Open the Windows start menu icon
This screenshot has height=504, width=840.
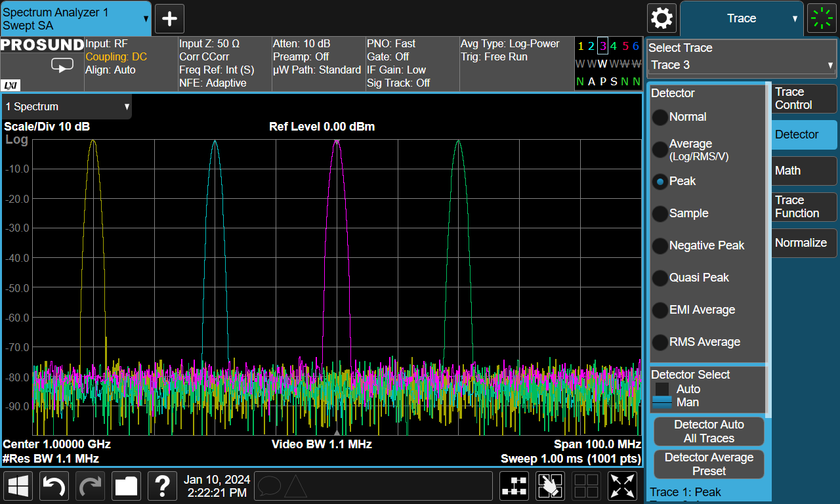pyautogui.click(x=18, y=486)
